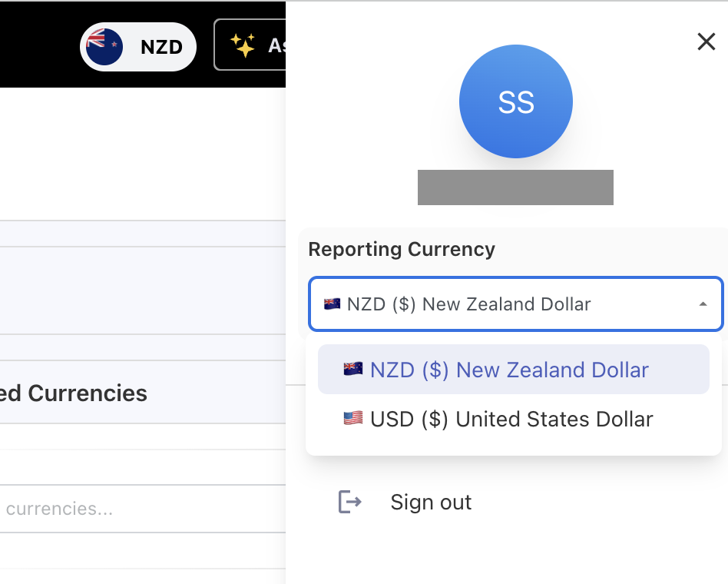
Task: Click the Sign out arrow icon
Action: [x=350, y=502]
